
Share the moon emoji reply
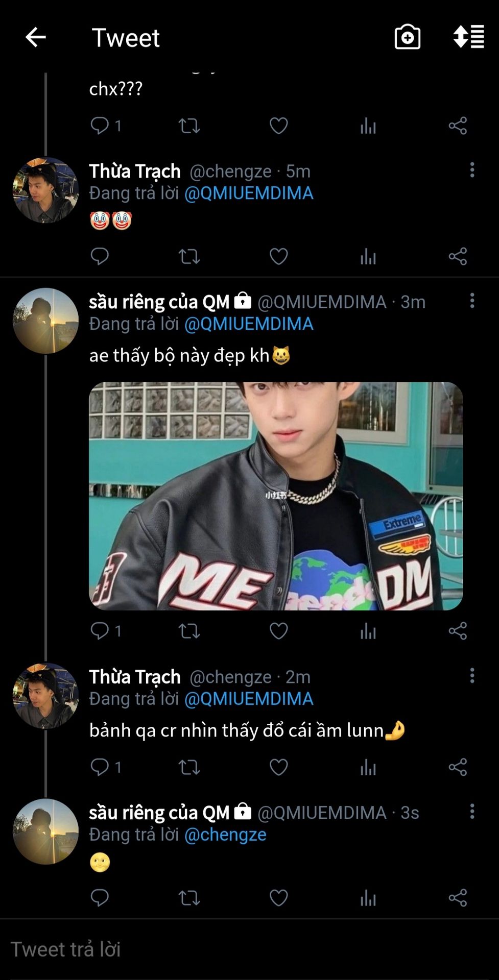[x=458, y=898]
